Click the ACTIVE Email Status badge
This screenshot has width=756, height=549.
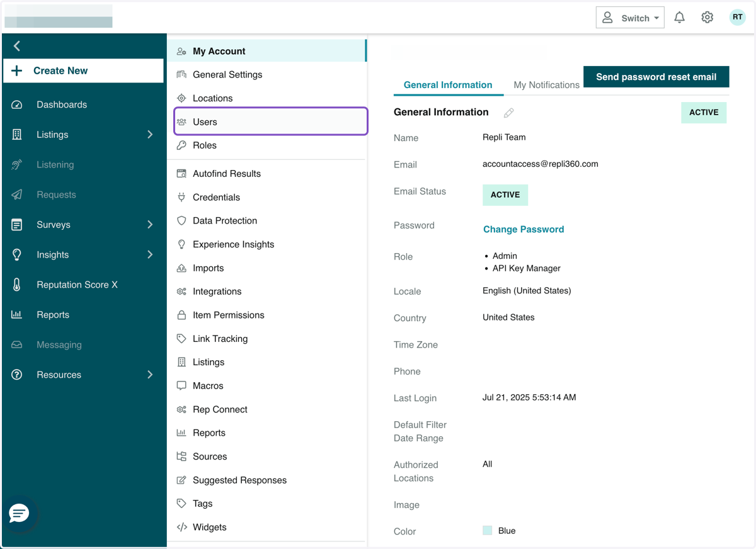click(x=505, y=195)
